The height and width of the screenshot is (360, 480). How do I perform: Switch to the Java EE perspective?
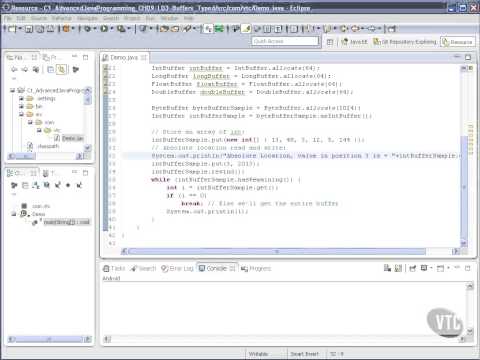354,42
